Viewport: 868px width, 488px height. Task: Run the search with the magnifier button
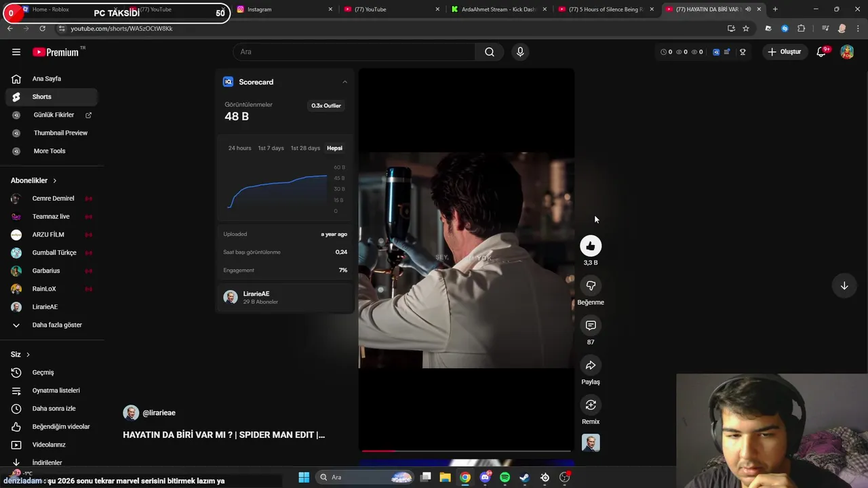click(489, 52)
